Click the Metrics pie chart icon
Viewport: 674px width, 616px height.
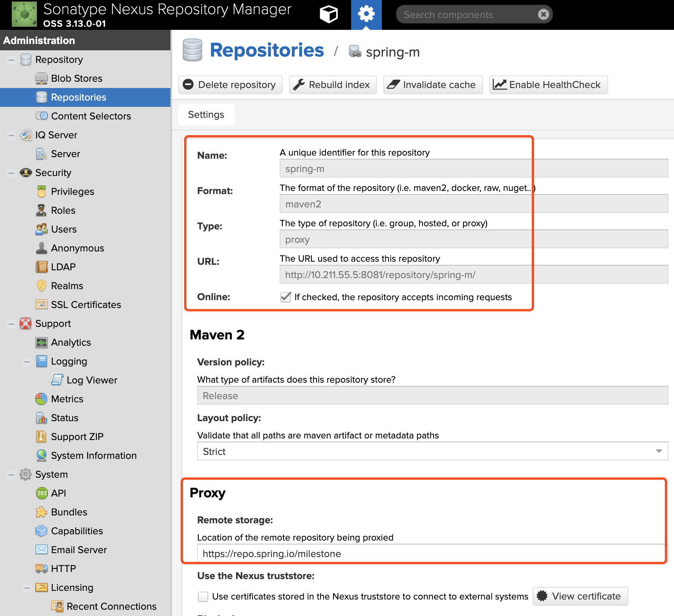[x=41, y=399]
